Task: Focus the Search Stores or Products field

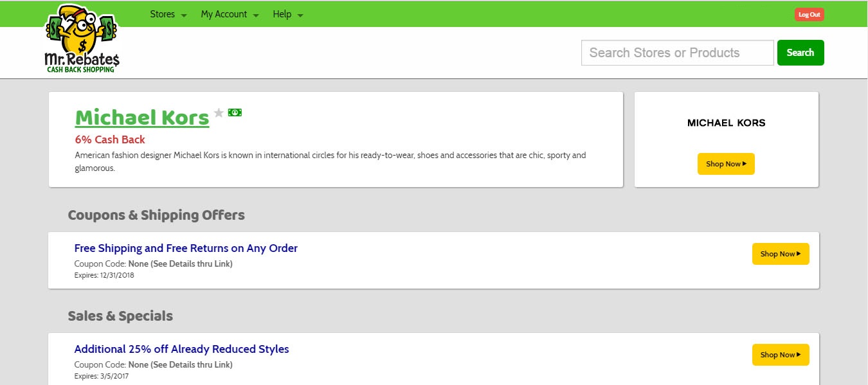Action: point(677,53)
